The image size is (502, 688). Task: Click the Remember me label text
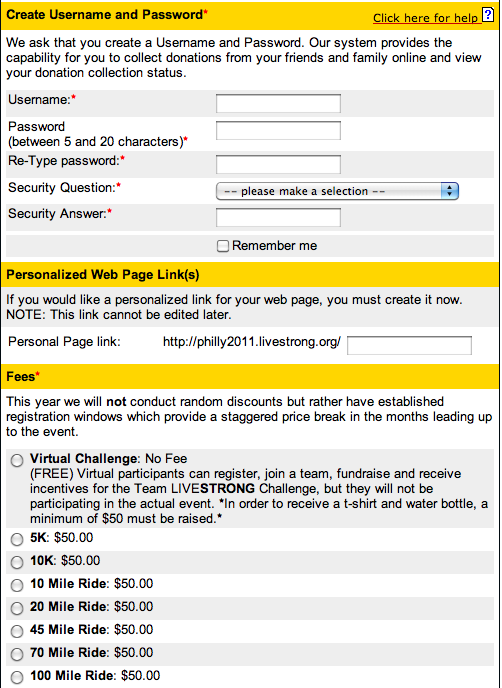(x=275, y=246)
